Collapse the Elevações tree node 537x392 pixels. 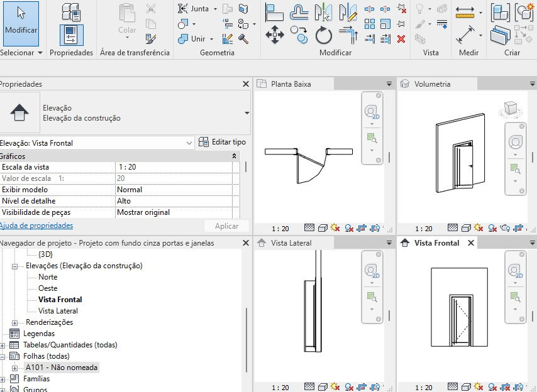(x=14, y=266)
